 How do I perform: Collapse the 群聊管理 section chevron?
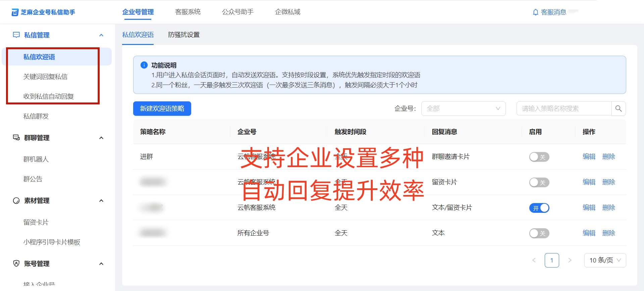click(101, 138)
